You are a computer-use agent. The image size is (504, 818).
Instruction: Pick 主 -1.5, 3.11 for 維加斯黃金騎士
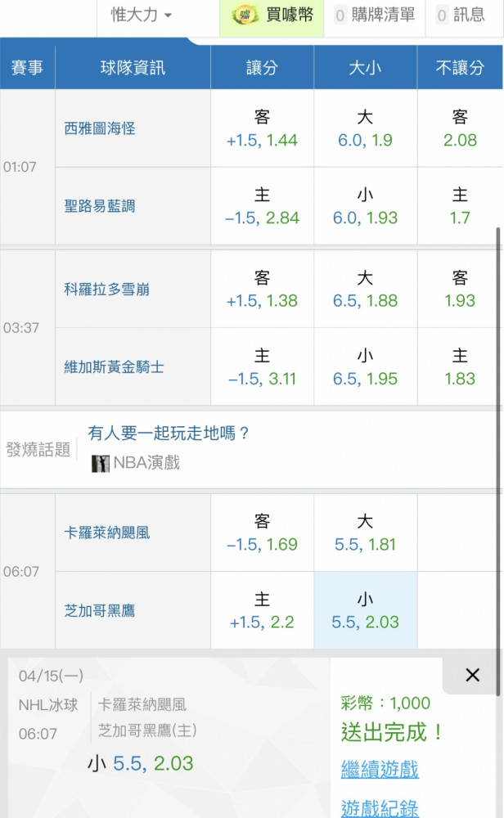point(262,366)
